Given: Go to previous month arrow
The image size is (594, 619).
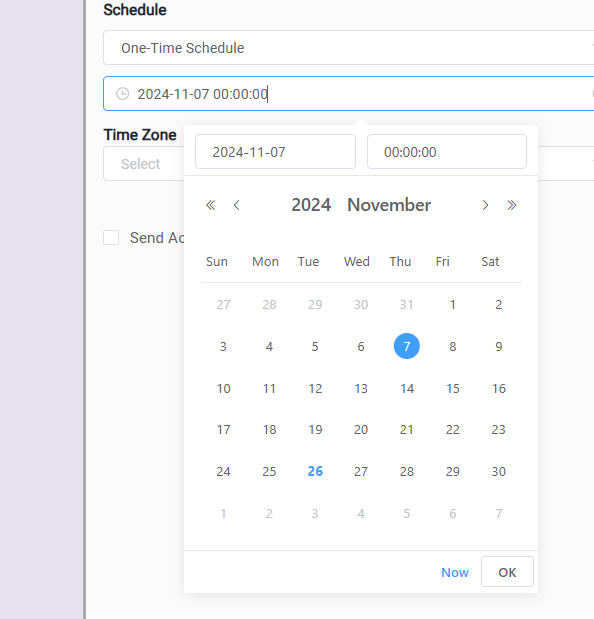Looking at the screenshot, I should [236, 205].
